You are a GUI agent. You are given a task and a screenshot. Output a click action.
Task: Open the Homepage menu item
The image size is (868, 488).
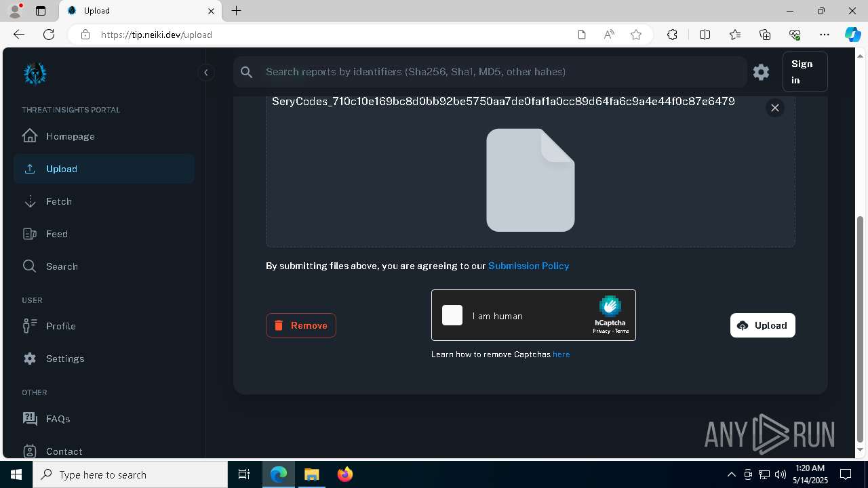(x=104, y=136)
